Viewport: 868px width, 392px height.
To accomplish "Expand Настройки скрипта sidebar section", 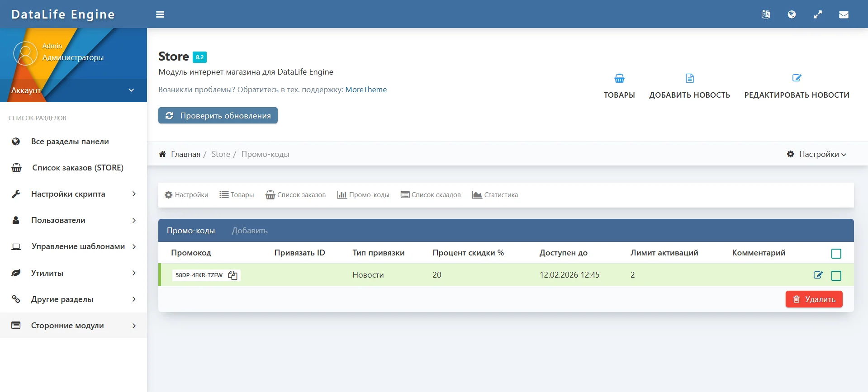I will (134, 194).
